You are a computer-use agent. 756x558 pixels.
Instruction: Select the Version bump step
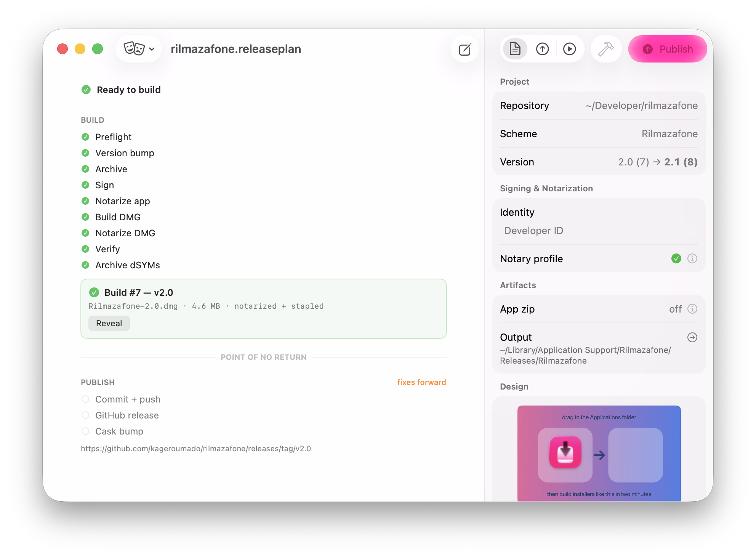[125, 153]
